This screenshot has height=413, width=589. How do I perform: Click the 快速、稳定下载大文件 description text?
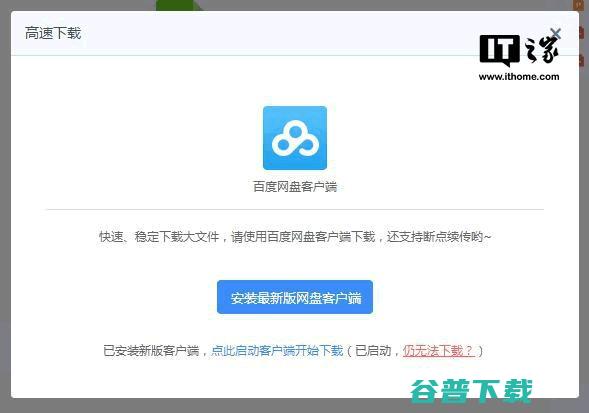pos(295,237)
